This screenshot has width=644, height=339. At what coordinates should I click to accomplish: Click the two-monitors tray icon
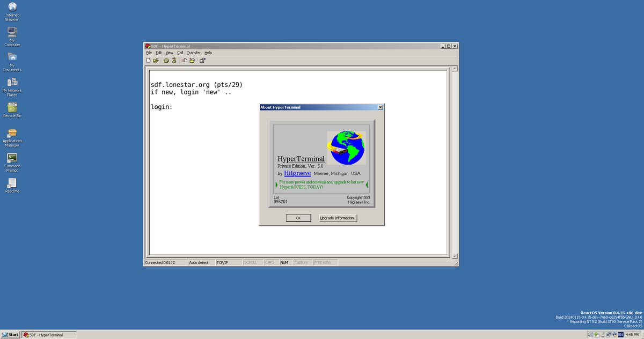pos(609,335)
